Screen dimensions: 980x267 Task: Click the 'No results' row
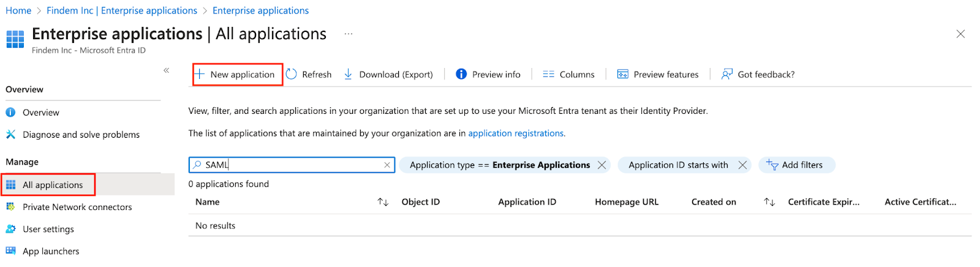(580, 225)
